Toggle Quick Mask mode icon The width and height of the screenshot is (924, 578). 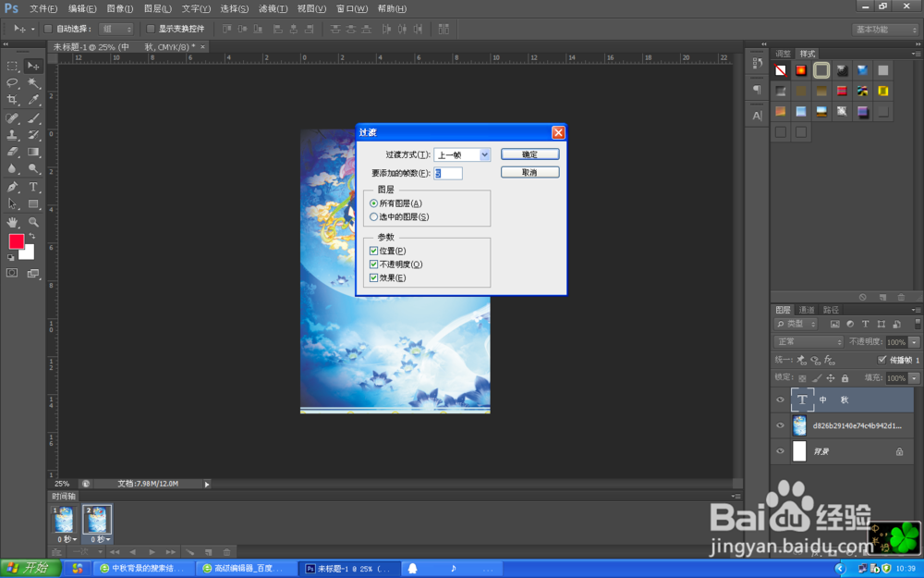[x=12, y=273]
